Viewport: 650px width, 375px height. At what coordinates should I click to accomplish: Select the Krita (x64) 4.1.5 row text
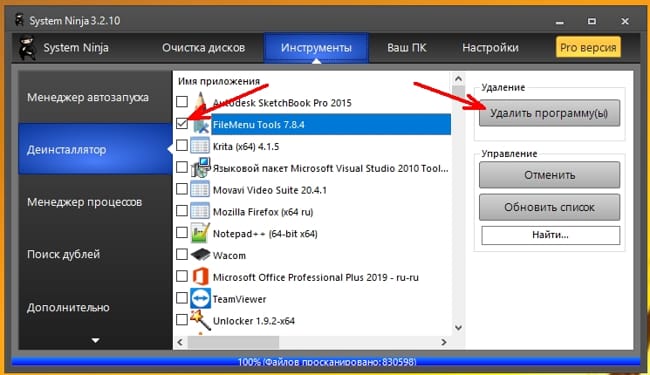(x=246, y=147)
